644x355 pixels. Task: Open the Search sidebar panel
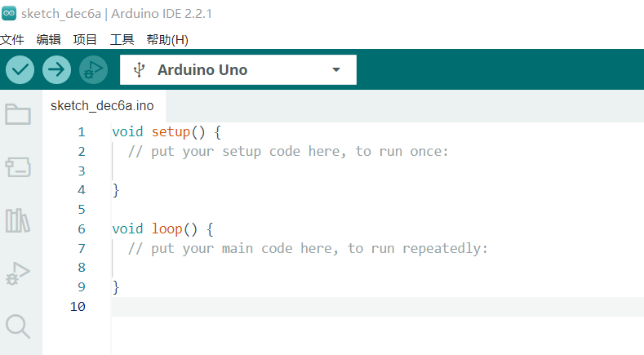pos(18,326)
